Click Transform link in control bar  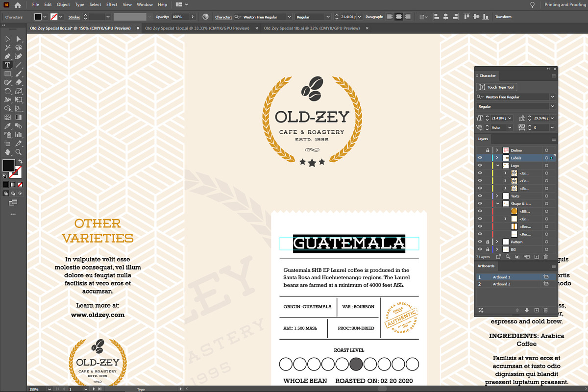pos(503,17)
